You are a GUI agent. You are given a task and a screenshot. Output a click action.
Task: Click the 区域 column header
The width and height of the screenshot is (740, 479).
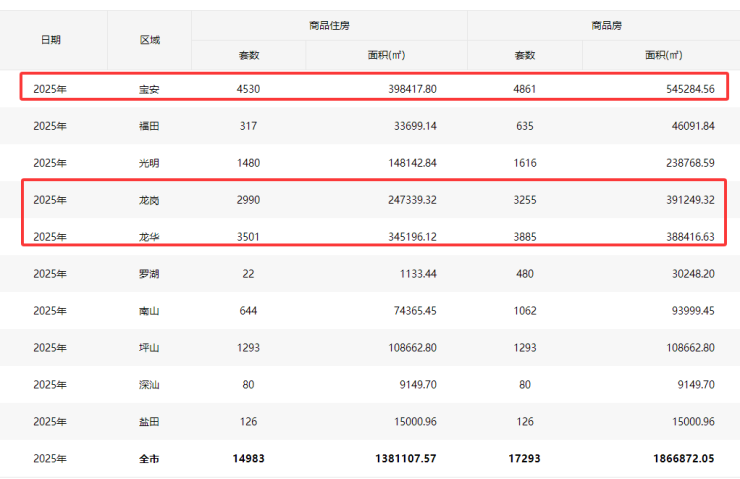tap(149, 40)
